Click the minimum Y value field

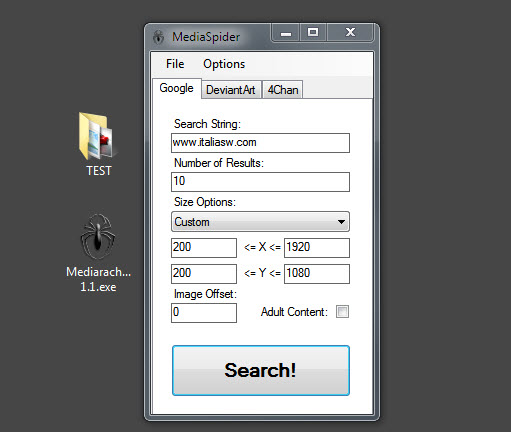point(204,274)
